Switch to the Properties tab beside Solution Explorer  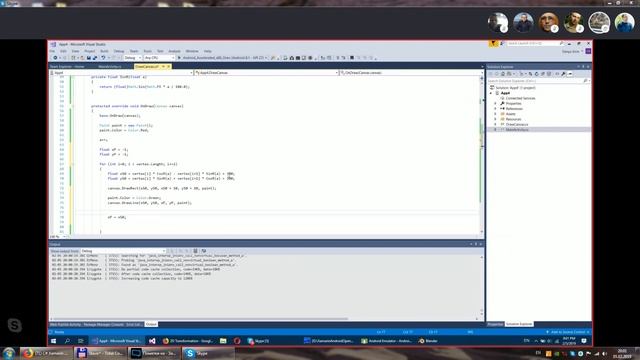coord(495,324)
